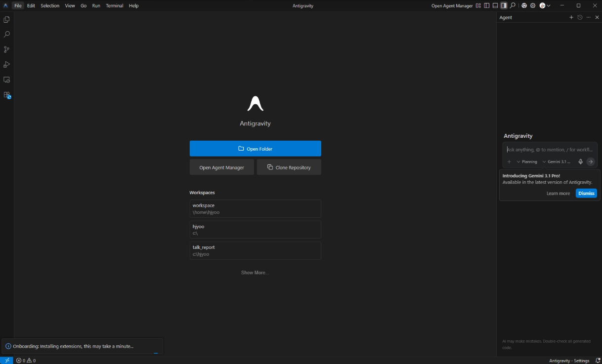Click the microphone voice input icon
The height and width of the screenshot is (364, 602).
click(x=581, y=162)
